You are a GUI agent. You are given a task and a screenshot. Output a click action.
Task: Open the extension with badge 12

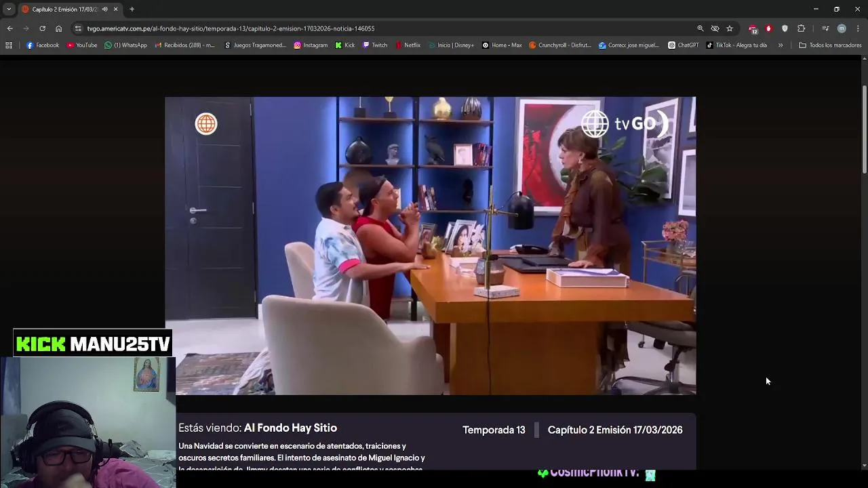pos(753,28)
